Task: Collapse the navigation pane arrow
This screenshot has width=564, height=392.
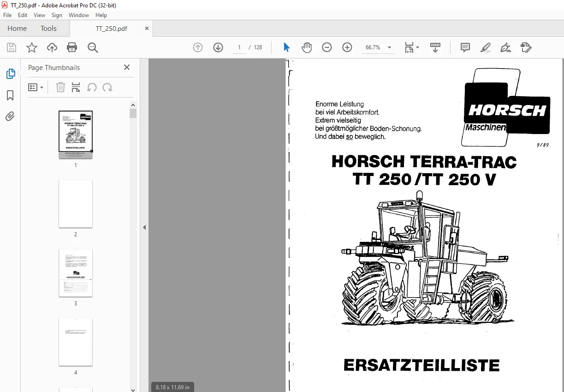Action: 144,227
